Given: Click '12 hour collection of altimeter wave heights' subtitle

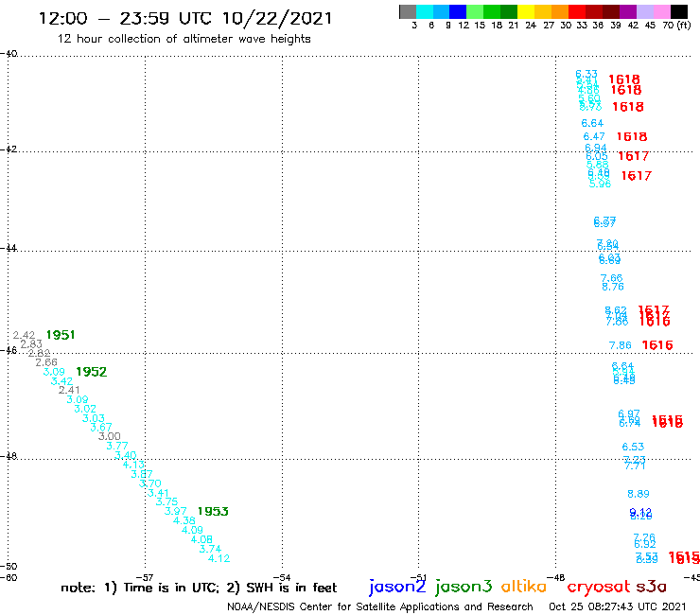Looking at the screenshot, I should coord(184,39).
